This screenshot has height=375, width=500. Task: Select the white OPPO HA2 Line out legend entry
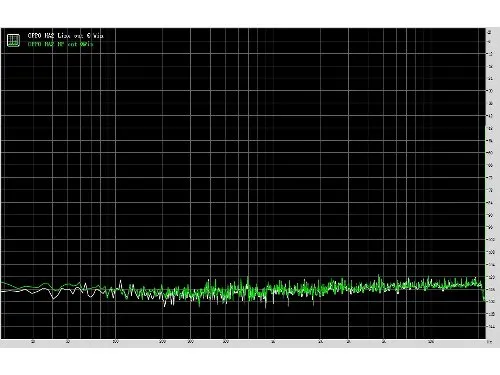click(66, 35)
